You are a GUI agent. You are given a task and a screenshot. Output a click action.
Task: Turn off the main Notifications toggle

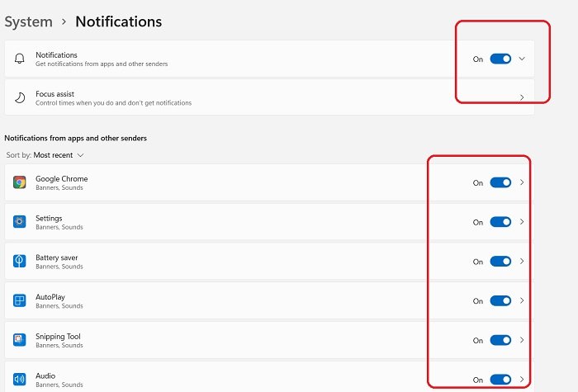(500, 59)
